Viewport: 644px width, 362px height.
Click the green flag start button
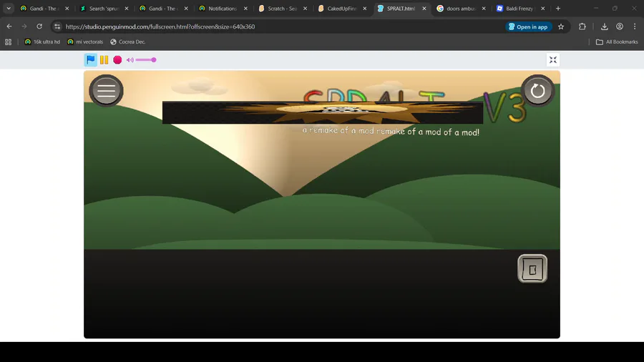(90, 60)
